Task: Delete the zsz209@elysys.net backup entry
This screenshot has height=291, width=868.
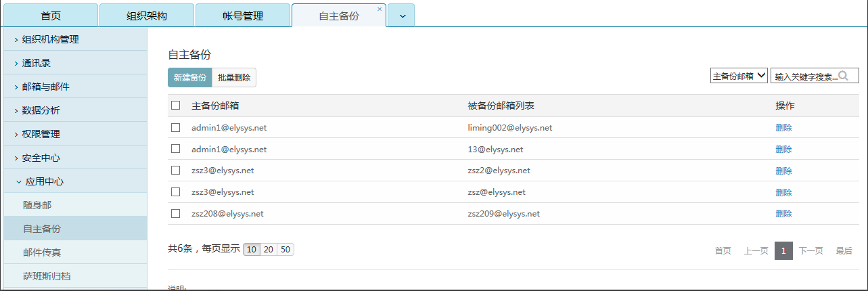Action: (x=783, y=214)
